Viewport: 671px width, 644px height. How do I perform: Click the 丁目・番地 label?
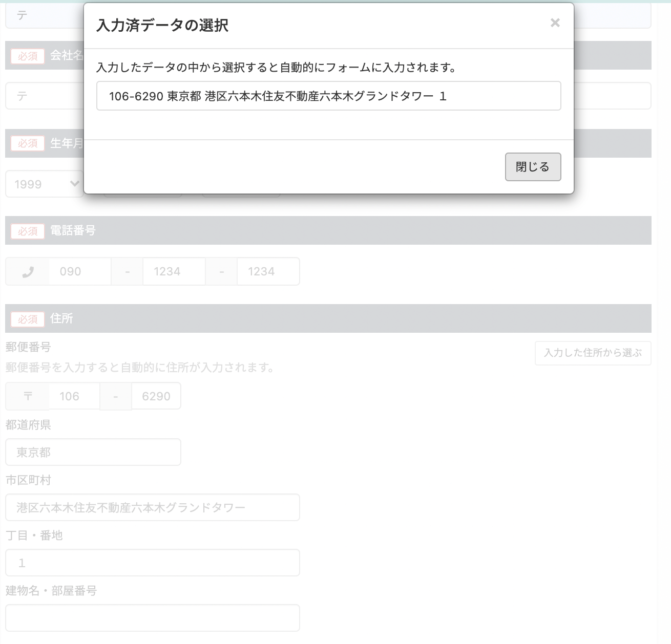pyautogui.click(x=34, y=535)
